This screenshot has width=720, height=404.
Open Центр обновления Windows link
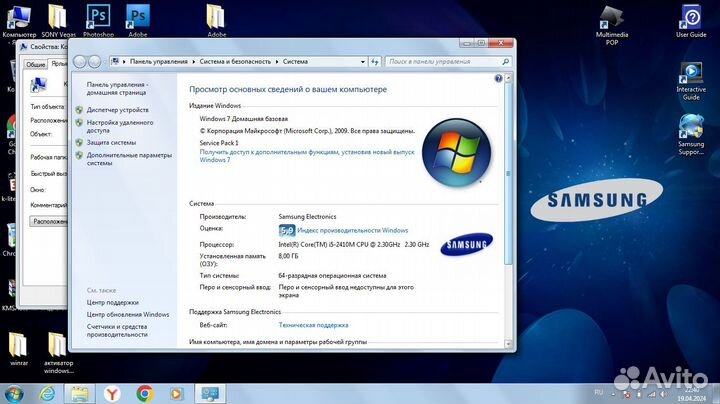[x=128, y=314]
